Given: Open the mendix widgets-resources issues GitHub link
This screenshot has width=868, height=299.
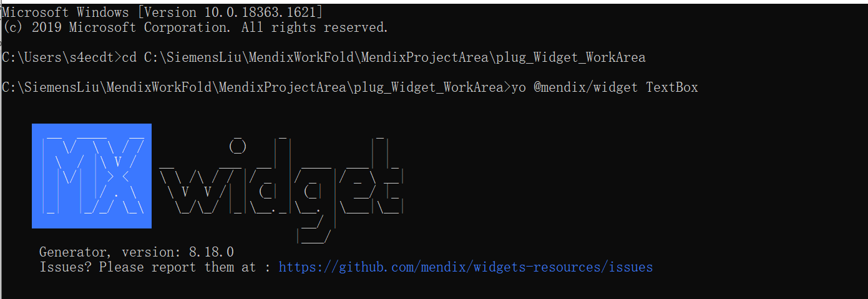Looking at the screenshot, I should pos(466,267).
